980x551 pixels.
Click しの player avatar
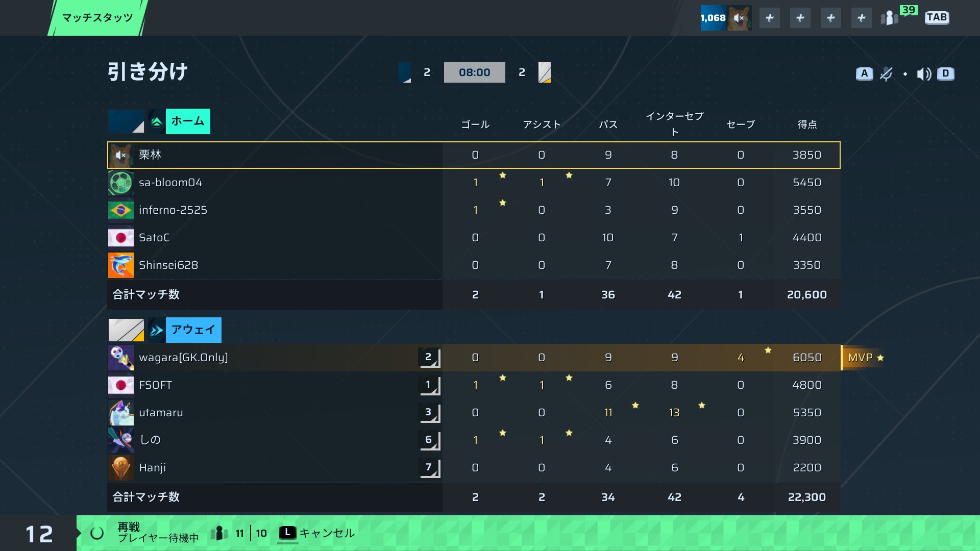click(121, 440)
